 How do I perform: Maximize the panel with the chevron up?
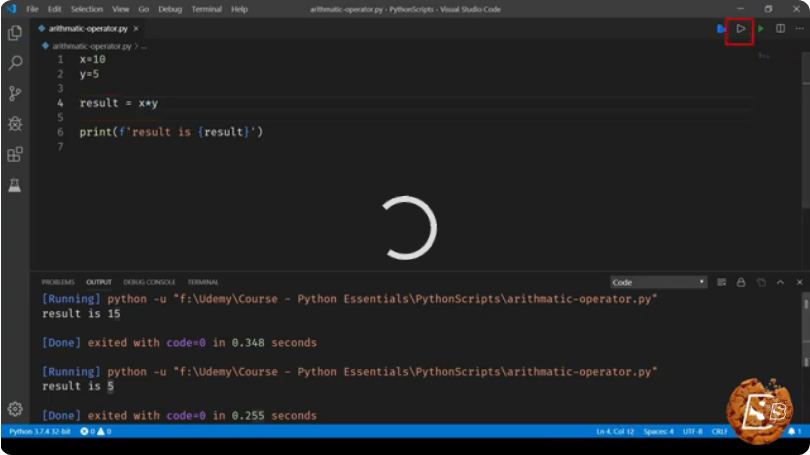[x=780, y=282]
